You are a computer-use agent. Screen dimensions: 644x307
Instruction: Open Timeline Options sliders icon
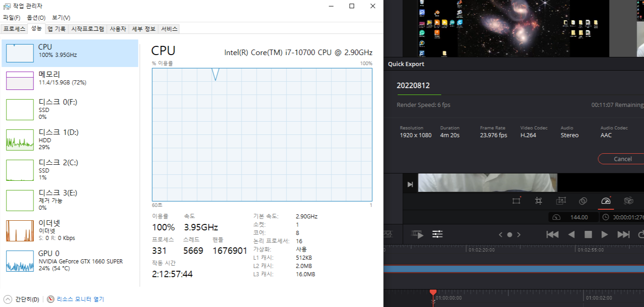(437, 234)
